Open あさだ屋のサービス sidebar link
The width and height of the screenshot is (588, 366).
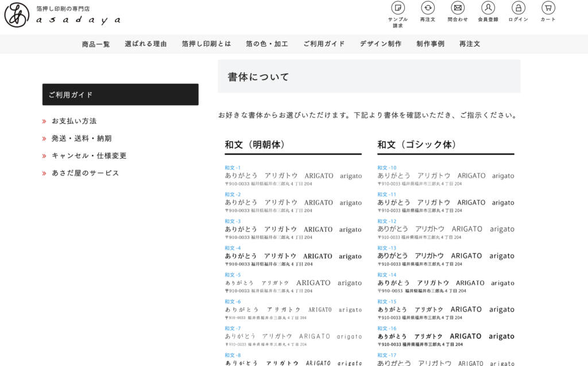pyautogui.click(x=86, y=173)
